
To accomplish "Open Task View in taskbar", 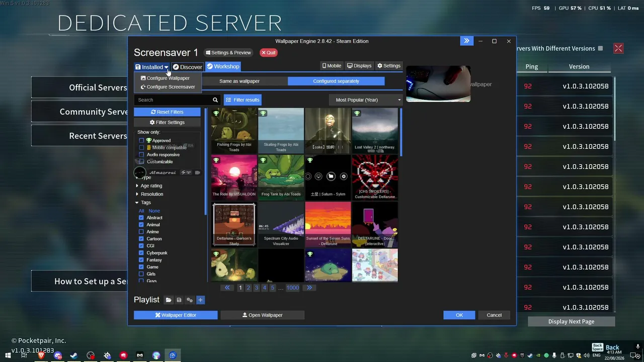I will coord(24,355).
